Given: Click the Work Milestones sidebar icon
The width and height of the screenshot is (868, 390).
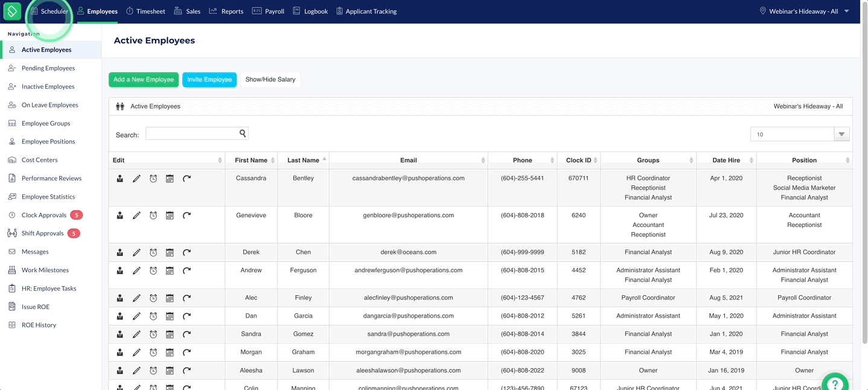Looking at the screenshot, I should click(11, 270).
